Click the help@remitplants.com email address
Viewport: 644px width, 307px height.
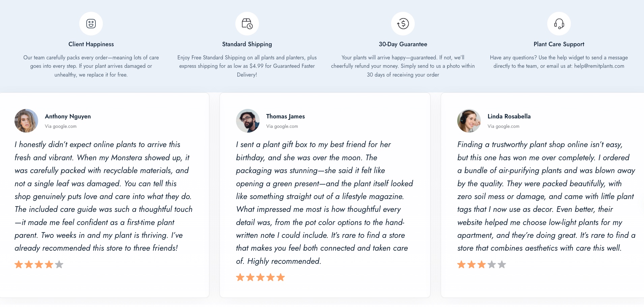click(x=599, y=66)
